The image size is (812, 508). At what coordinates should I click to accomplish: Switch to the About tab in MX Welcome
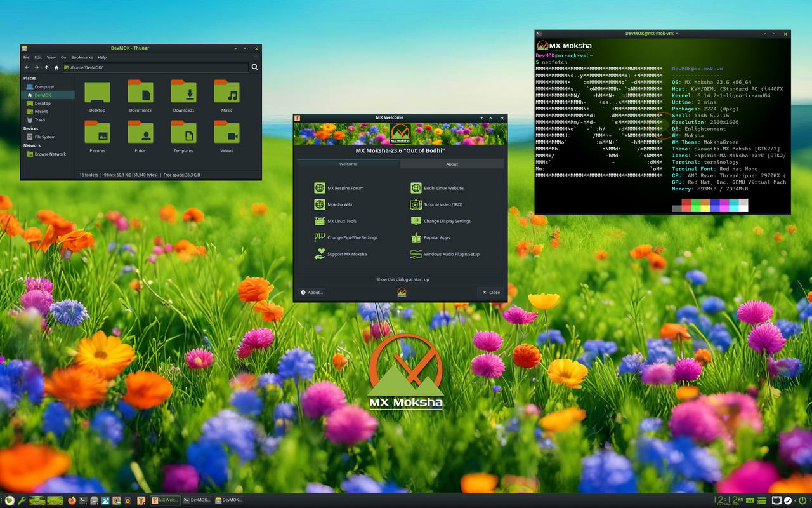(452, 164)
